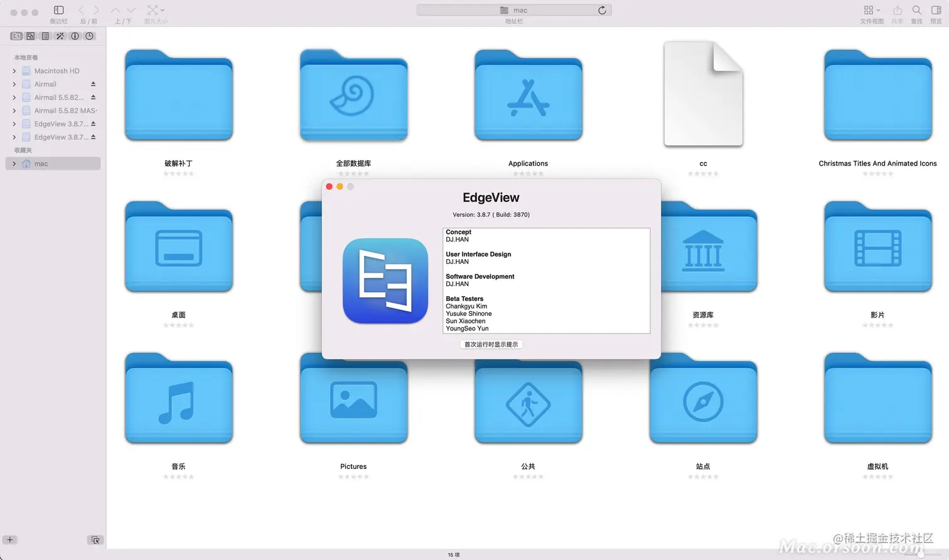Viewport: 949px width, 560px height.
Task: Set star rating under 破解补丁
Action: tap(179, 174)
